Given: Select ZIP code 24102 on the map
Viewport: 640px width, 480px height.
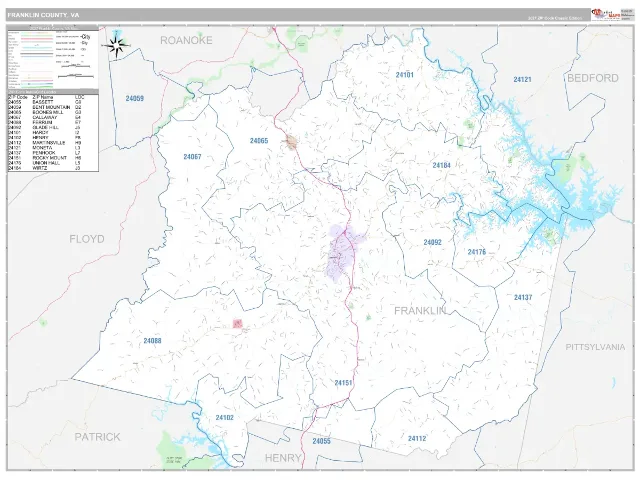Looking at the screenshot, I should click(224, 418).
